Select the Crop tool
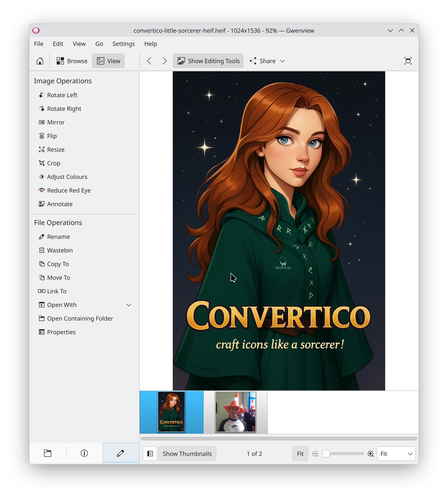The width and height of the screenshot is (448, 499). tap(54, 163)
